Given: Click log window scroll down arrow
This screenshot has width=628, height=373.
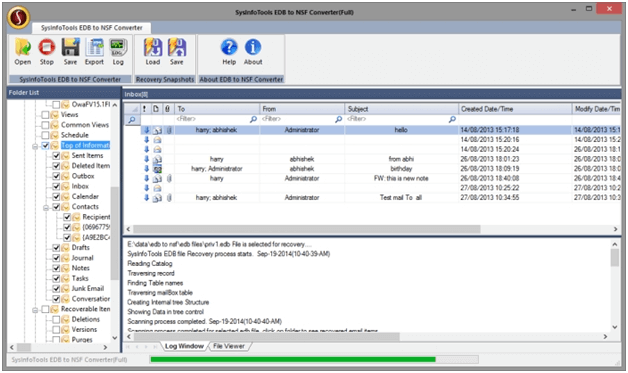Looking at the screenshot, I should click(x=615, y=327).
